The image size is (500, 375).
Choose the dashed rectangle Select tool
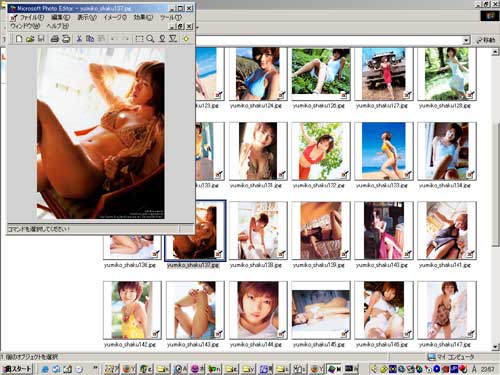[139, 39]
